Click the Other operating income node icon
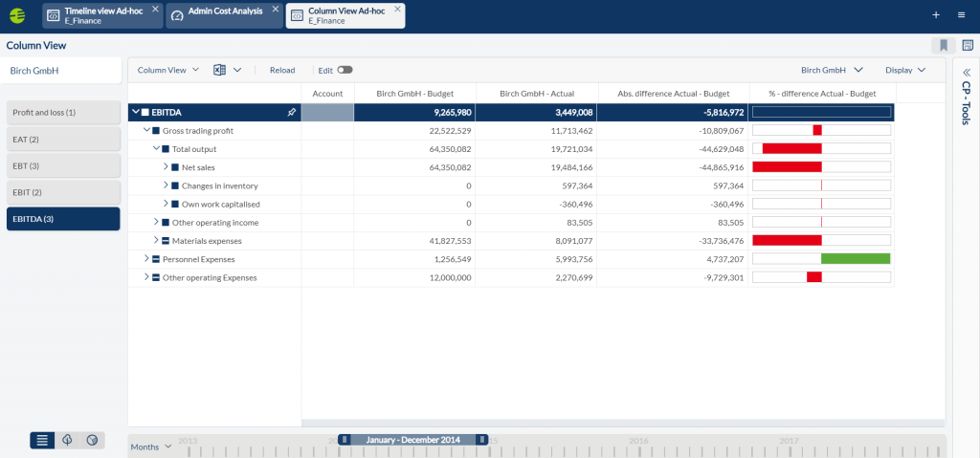 pyautogui.click(x=165, y=223)
